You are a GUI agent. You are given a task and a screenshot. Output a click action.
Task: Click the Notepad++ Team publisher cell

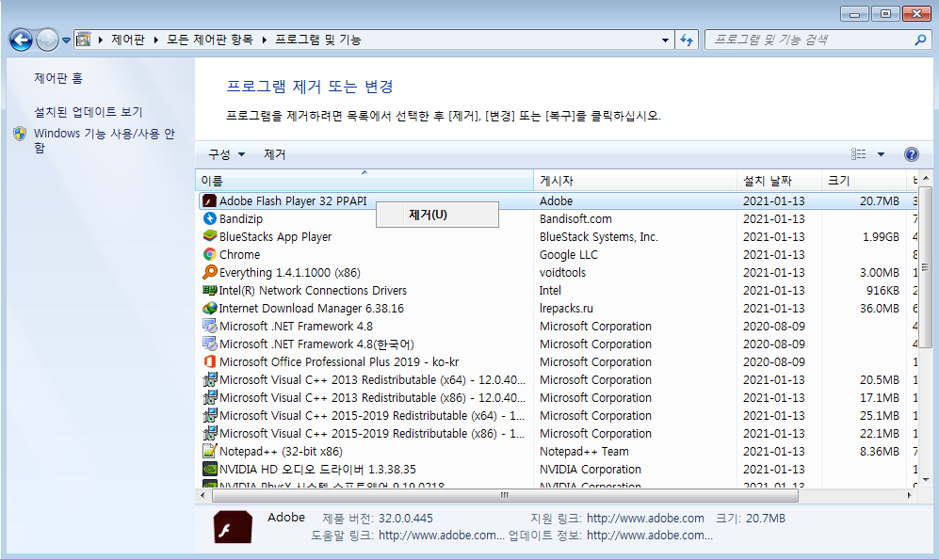[584, 452]
